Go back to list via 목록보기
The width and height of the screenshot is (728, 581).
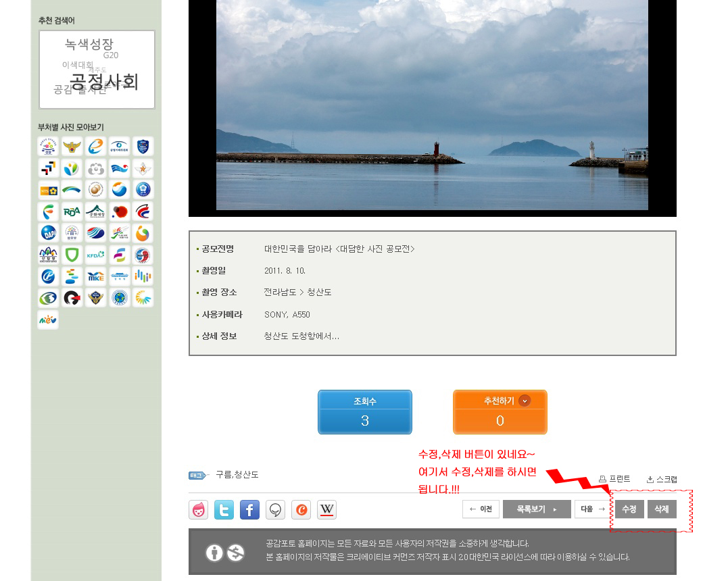click(x=537, y=509)
